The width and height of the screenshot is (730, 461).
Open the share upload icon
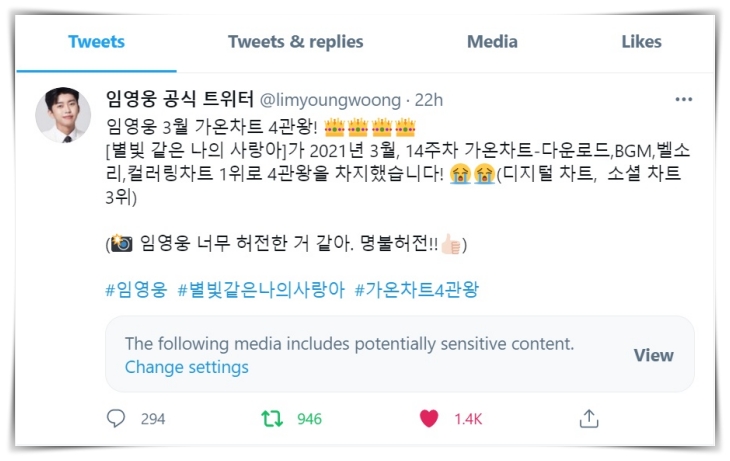click(x=589, y=418)
